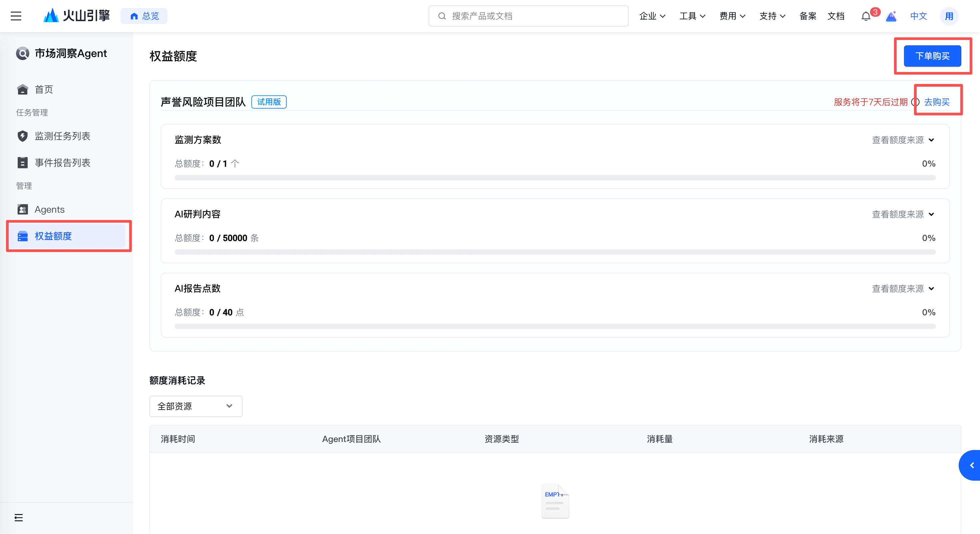This screenshot has height=534, width=980.
Task: Click the notification bell icon
Action: pos(866,16)
